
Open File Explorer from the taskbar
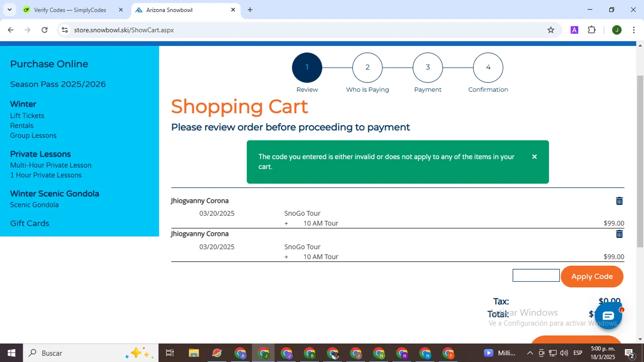194,353
